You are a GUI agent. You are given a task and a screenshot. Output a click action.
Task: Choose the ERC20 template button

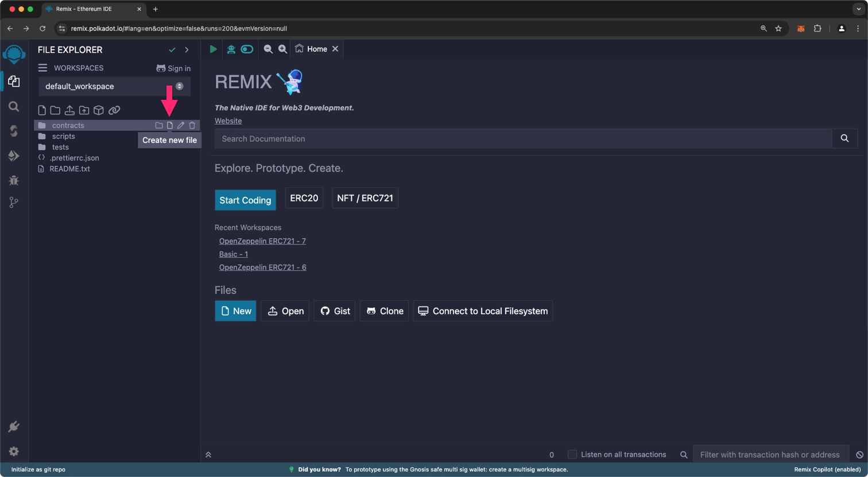tap(304, 198)
